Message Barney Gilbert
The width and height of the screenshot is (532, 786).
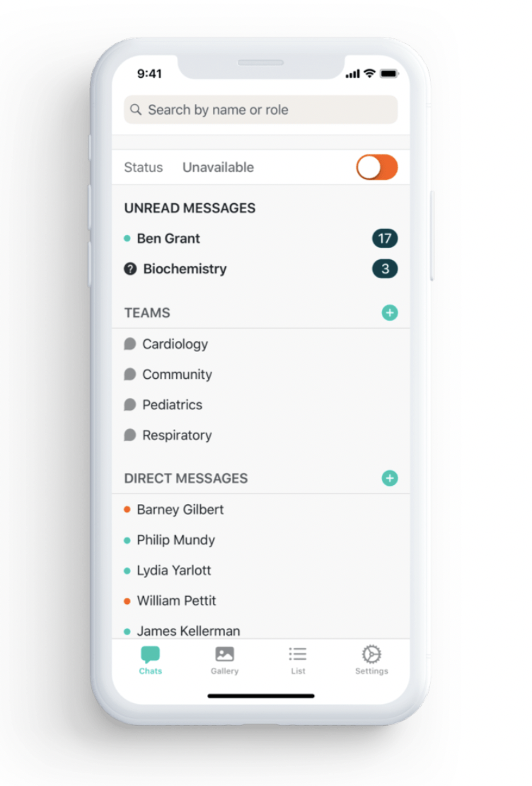pyautogui.click(x=260, y=510)
